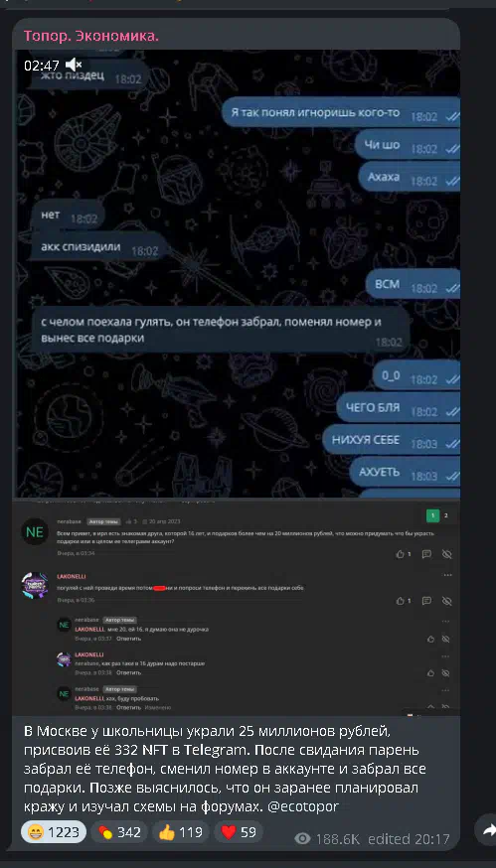Like the nerabase forum post
496x868 pixels.
(x=403, y=554)
